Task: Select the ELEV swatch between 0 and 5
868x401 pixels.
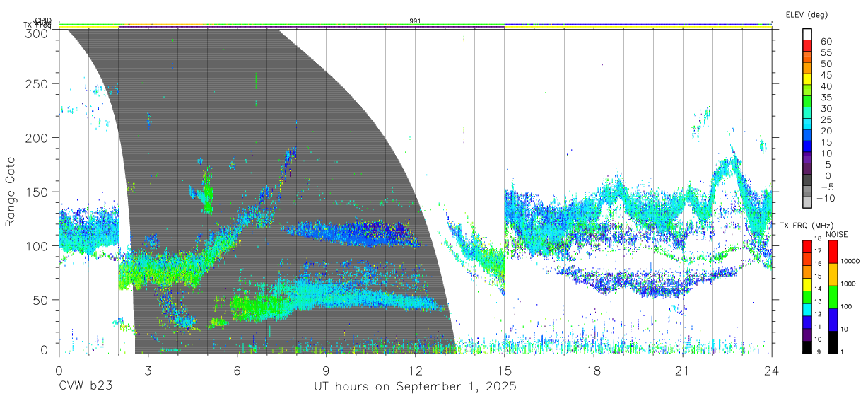Action: (x=808, y=170)
